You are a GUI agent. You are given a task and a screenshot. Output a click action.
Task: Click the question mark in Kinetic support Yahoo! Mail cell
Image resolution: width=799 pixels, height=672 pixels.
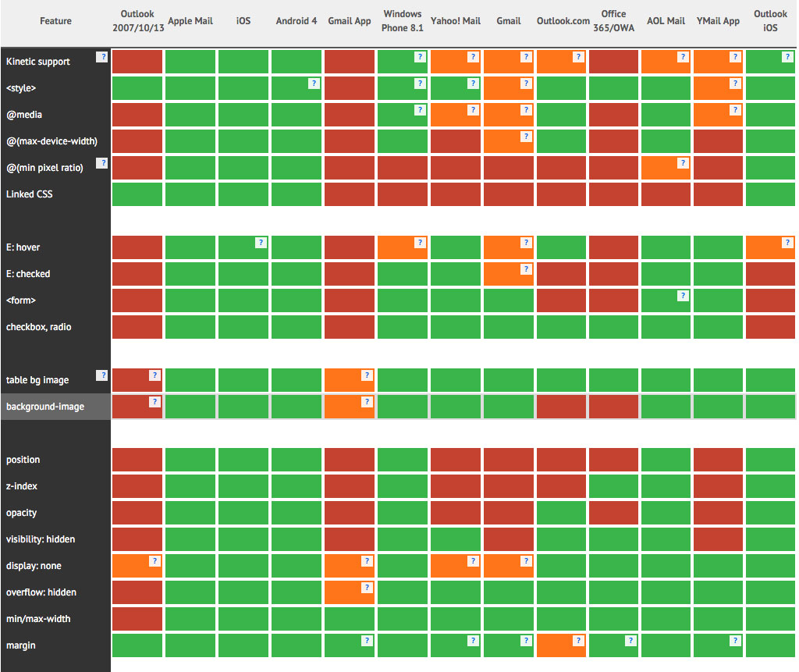click(473, 57)
